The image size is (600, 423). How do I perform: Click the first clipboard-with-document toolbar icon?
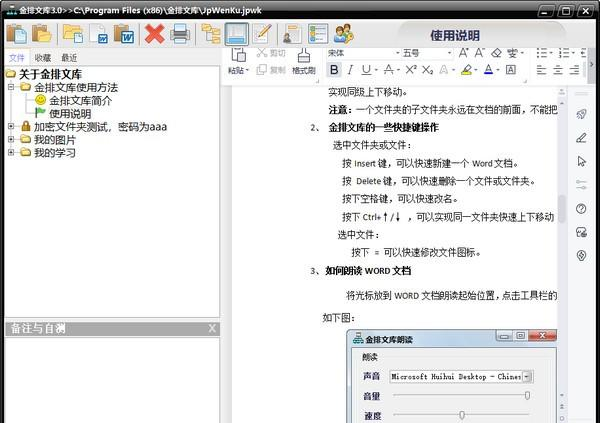(16, 34)
